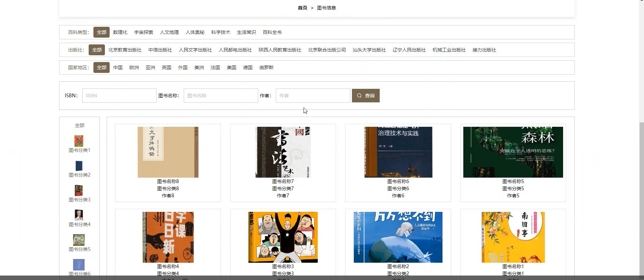
Task: Click the 图书分类6 category icon
Action: click(x=79, y=264)
